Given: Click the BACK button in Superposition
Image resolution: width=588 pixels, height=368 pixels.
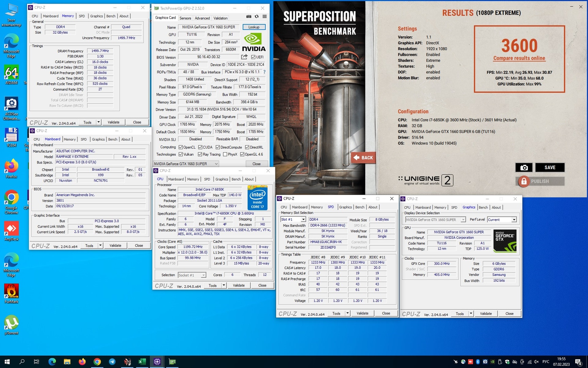Looking at the screenshot, I should [x=363, y=157].
